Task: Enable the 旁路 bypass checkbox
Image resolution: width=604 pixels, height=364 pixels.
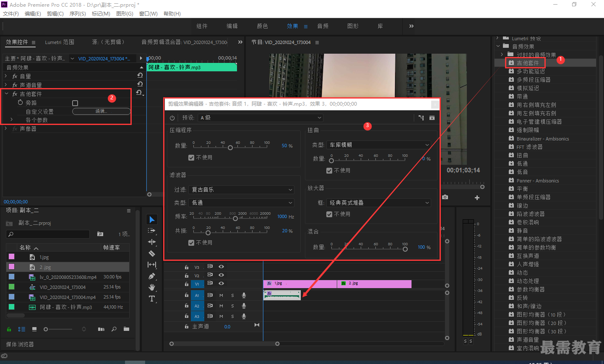Action: (x=75, y=103)
